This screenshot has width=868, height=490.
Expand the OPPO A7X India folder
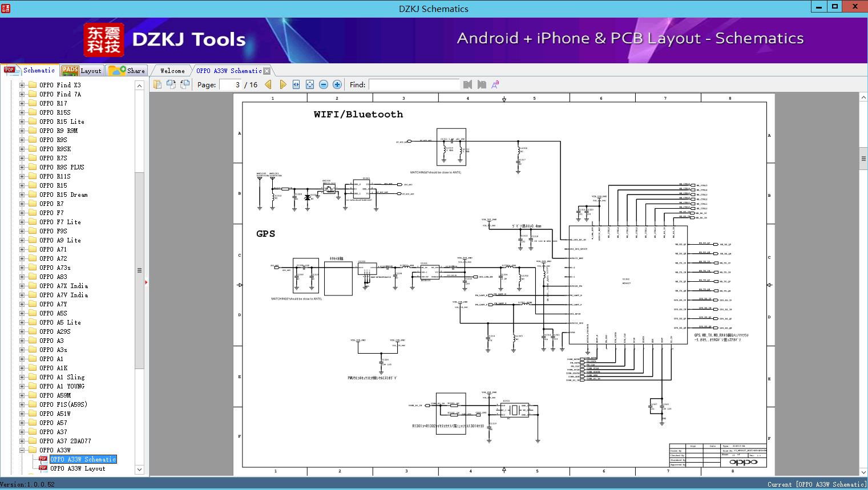click(x=22, y=286)
